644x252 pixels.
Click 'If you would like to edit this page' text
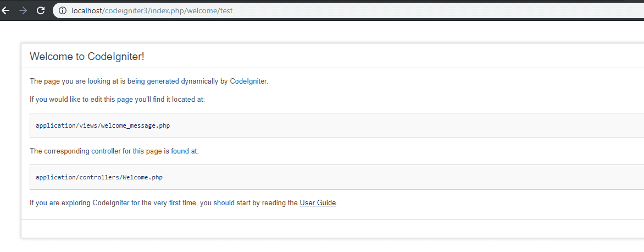click(x=117, y=99)
